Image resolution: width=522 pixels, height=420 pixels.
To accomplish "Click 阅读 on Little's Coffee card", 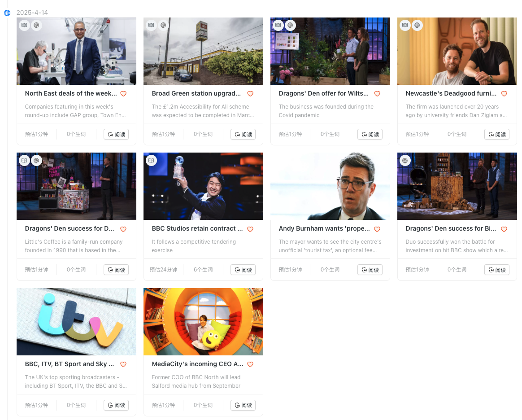I will tap(116, 270).
